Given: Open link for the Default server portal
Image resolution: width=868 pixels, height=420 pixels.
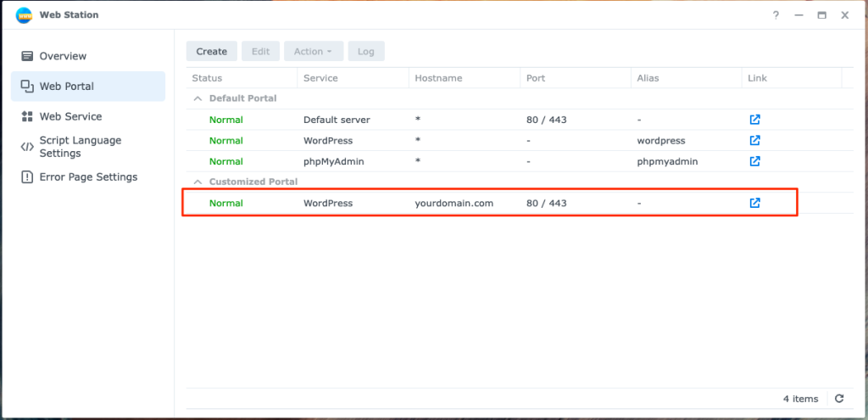Looking at the screenshot, I should pos(754,120).
